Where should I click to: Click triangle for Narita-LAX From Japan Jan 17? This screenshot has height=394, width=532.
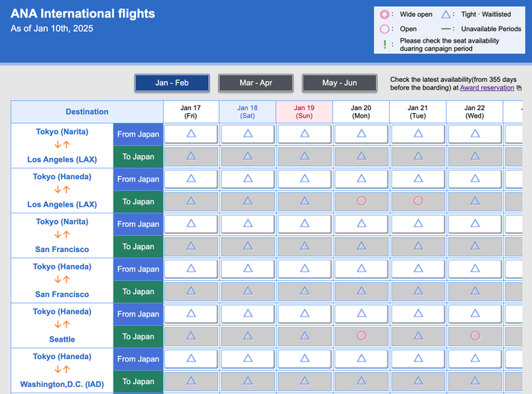pos(191,133)
